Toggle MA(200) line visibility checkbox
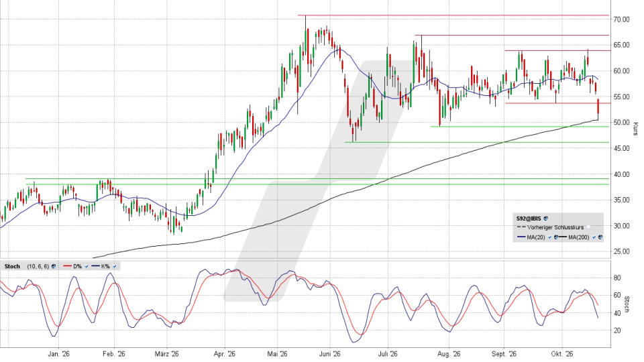Screen dimensions: 644x362 point(594,237)
